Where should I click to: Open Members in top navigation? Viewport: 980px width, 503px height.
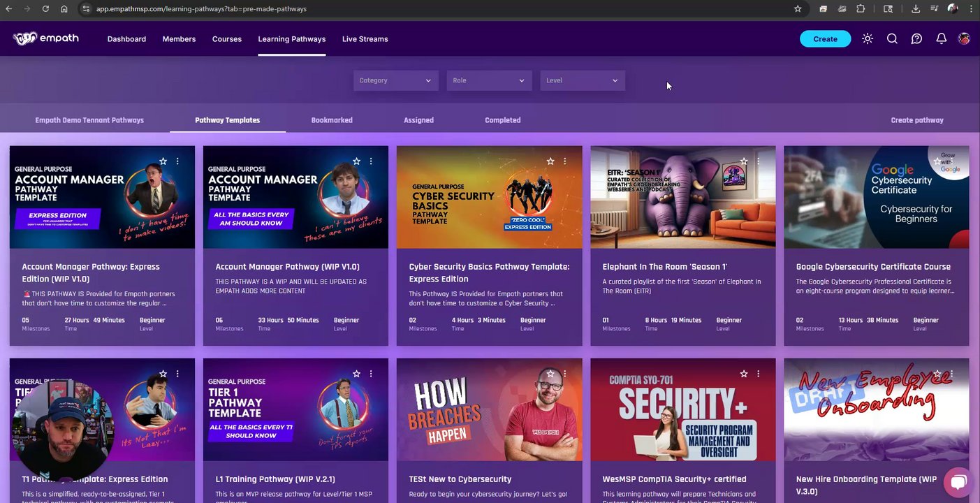tap(179, 39)
